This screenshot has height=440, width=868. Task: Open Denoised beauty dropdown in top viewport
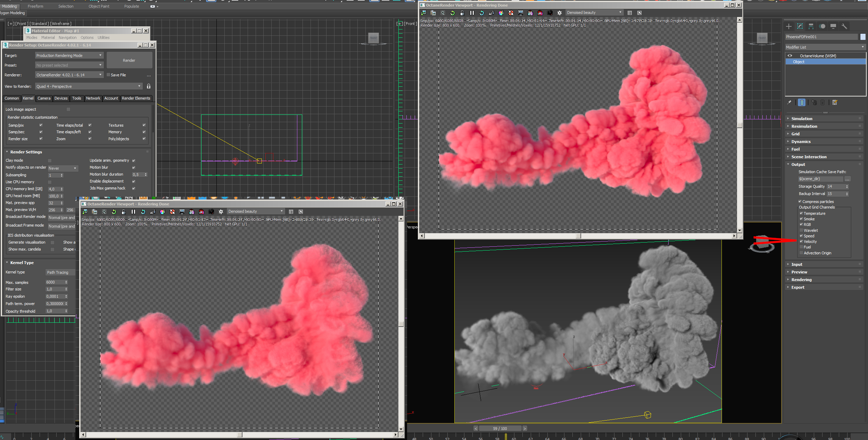pos(594,13)
